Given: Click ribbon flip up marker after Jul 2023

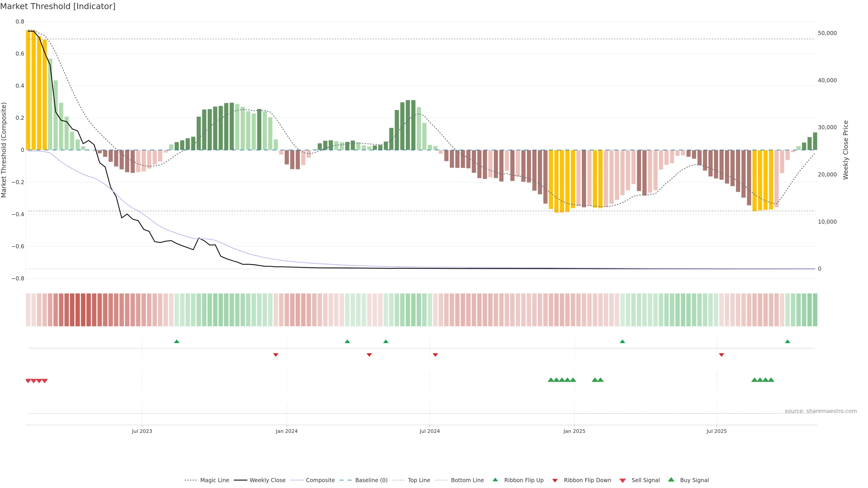Looking at the screenshot, I should pos(177,342).
